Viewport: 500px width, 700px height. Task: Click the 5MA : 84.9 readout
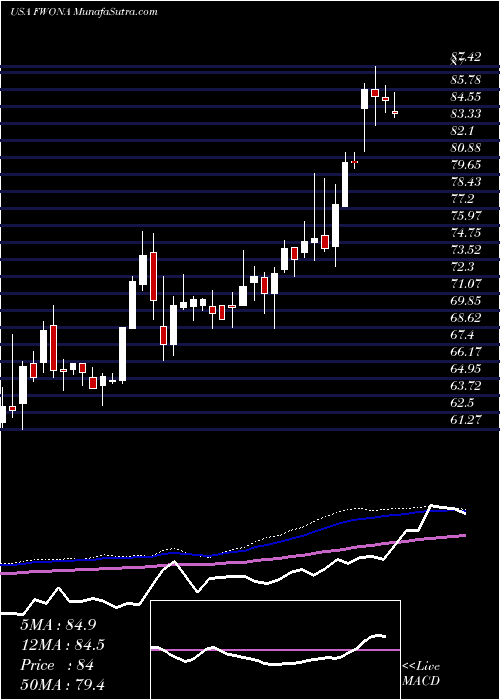(58, 625)
